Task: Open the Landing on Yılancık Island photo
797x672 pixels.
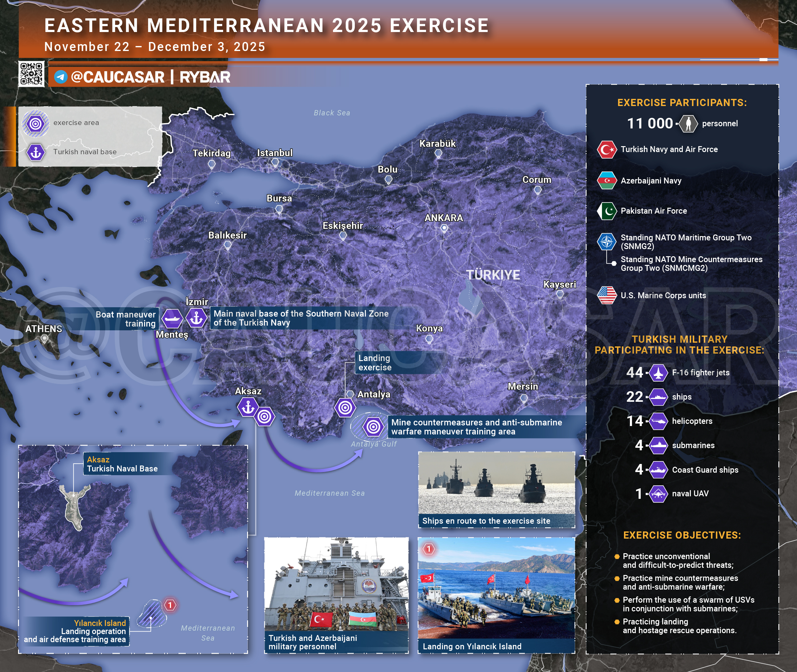Action: [496, 589]
